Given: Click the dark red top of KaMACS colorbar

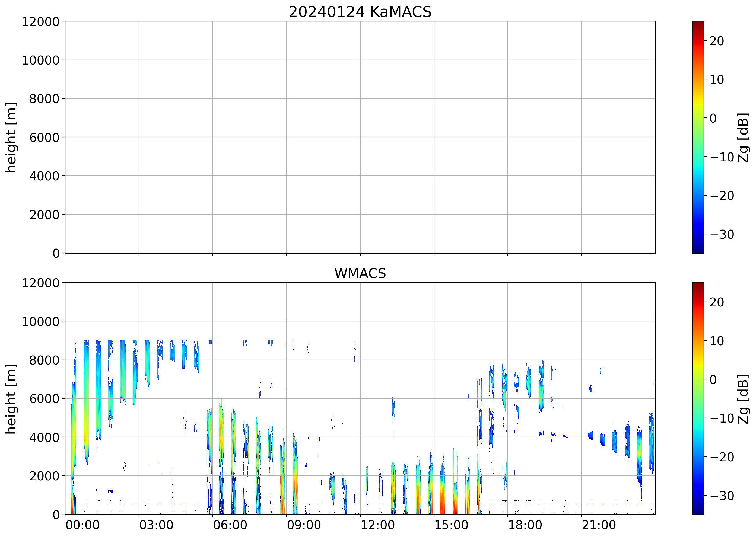Looking at the screenshot, I should tap(698, 24).
